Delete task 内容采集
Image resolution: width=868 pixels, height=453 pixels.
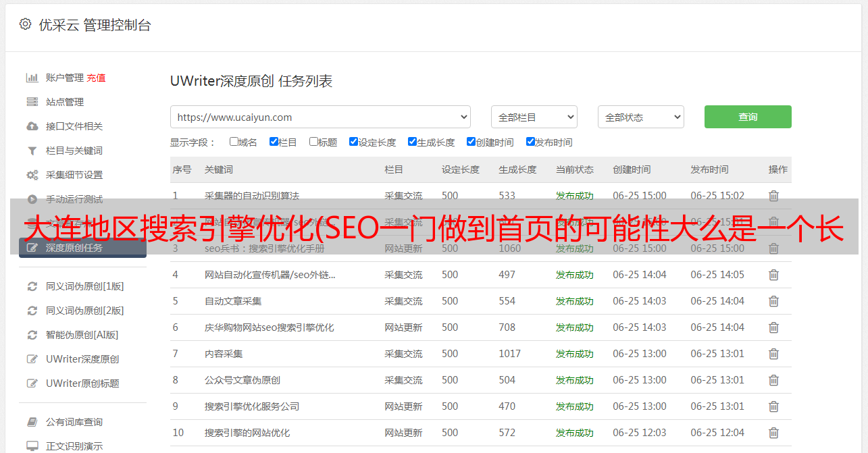tap(773, 354)
